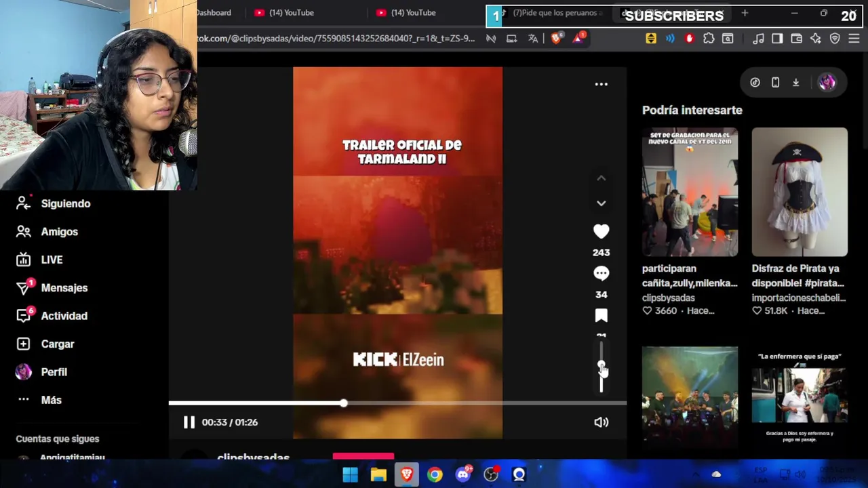Viewport: 868px width, 488px height.
Task: Open the browser hamburger menu
Action: click(x=854, y=39)
